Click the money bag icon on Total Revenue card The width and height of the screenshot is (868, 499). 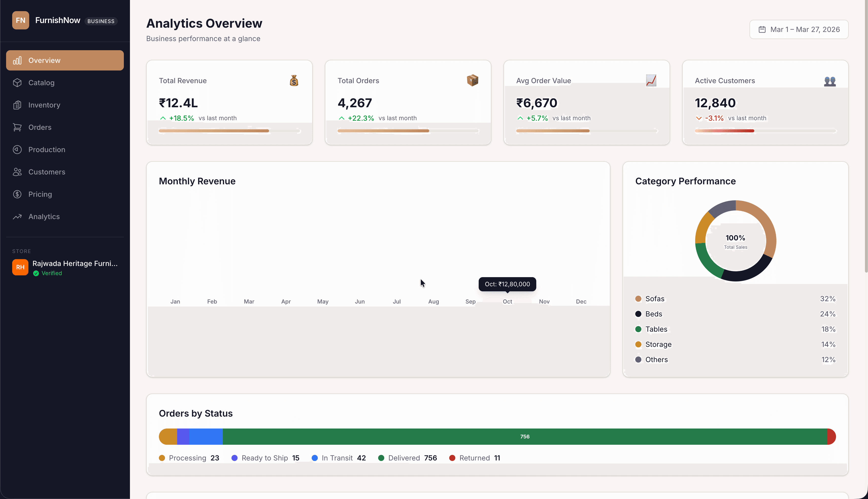click(x=294, y=80)
